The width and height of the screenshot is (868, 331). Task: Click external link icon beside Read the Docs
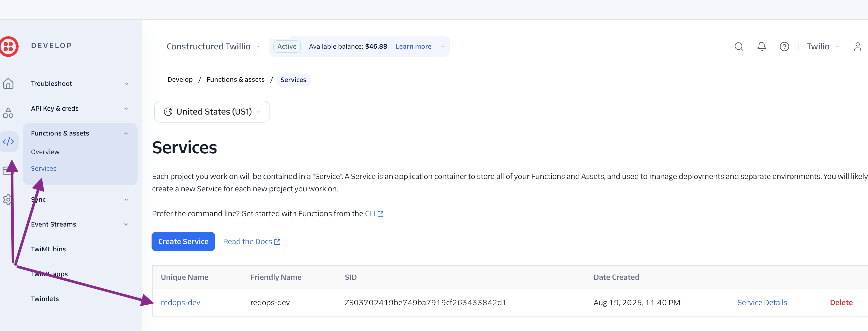tap(277, 242)
